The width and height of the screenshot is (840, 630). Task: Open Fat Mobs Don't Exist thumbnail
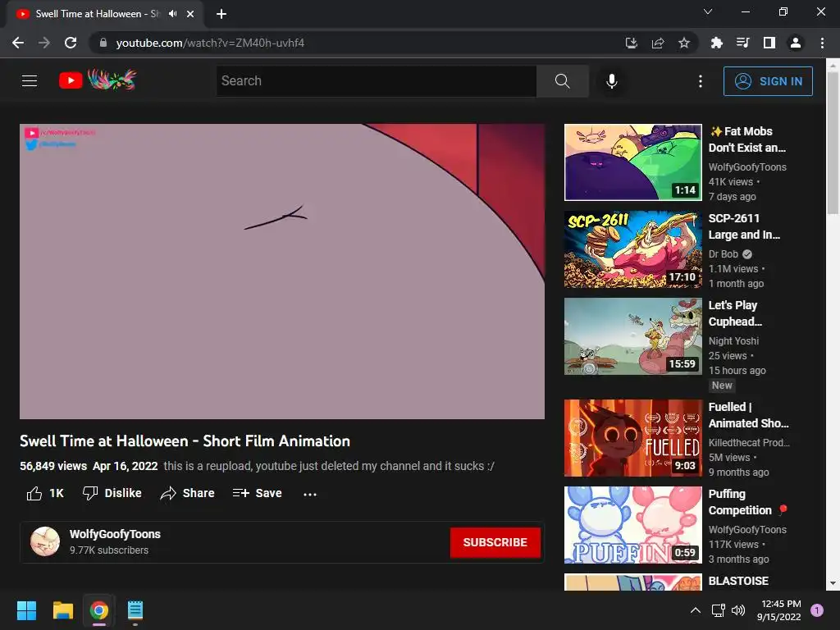633,162
